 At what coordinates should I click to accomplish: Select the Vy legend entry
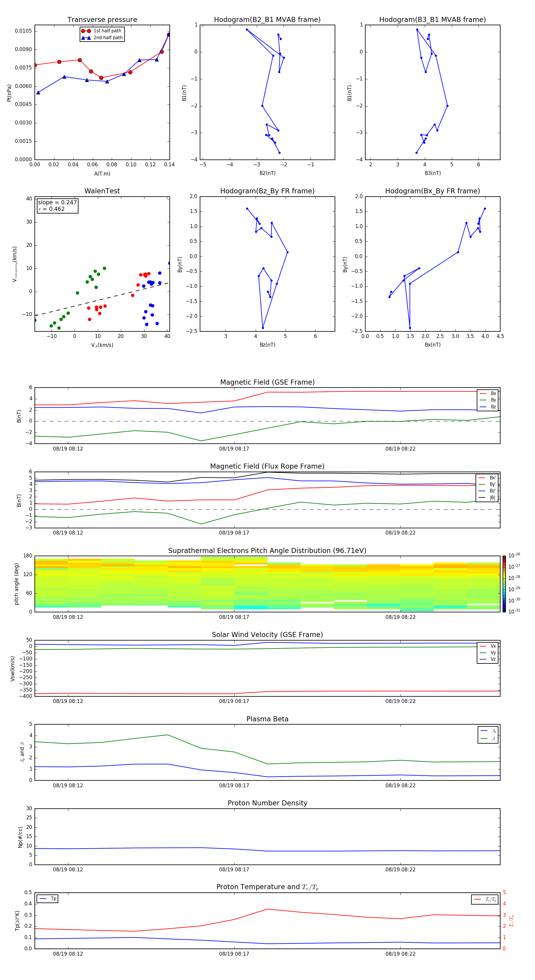tap(488, 653)
